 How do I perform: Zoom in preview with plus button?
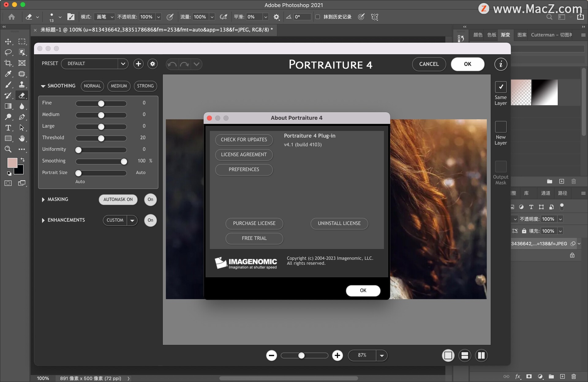337,355
